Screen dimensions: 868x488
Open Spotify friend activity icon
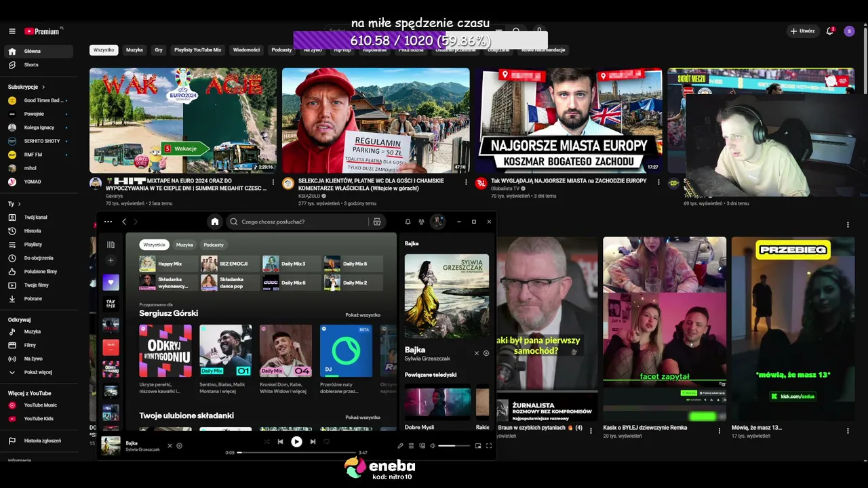[421, 222]
